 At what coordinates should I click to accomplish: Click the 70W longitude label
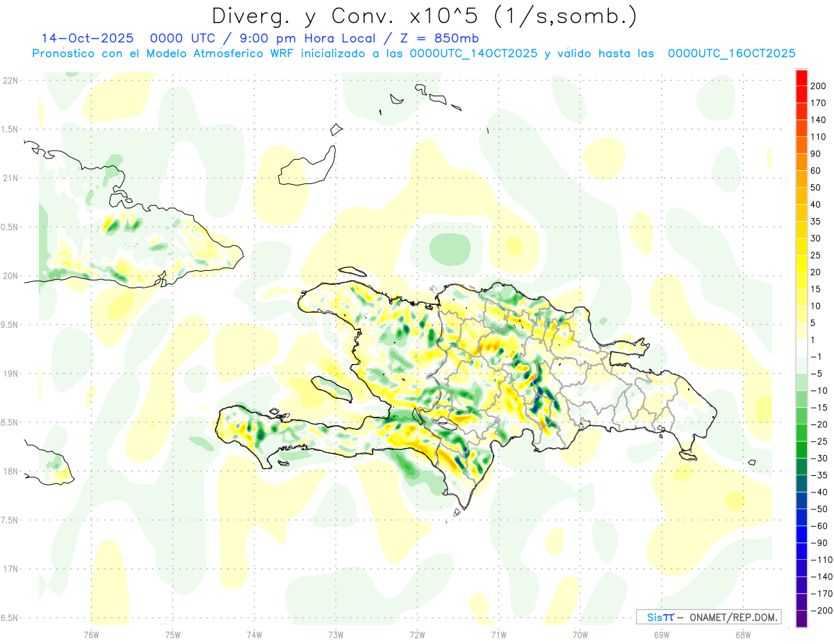(580, 634)
